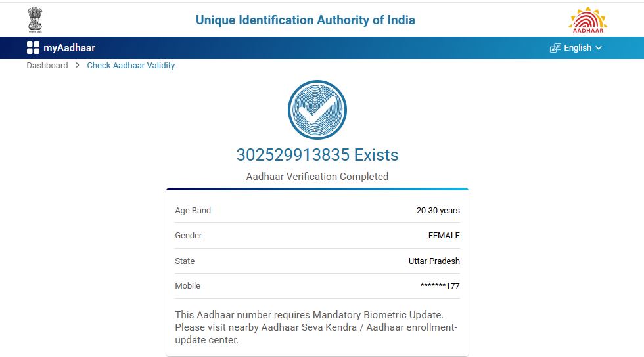Click the blue gradient bar atop details card
644x357 pixels.
click(x=317, y=189)
